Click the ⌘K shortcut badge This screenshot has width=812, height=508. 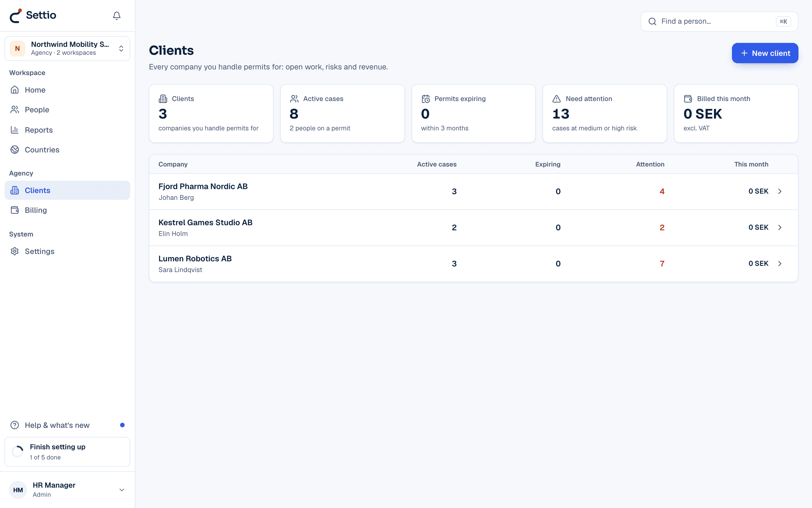coord(783,21)
